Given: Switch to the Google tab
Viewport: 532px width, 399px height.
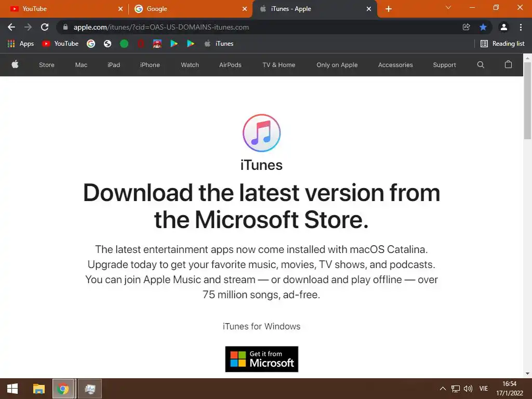Looking at the screenshot, I should tap(190, 9).
